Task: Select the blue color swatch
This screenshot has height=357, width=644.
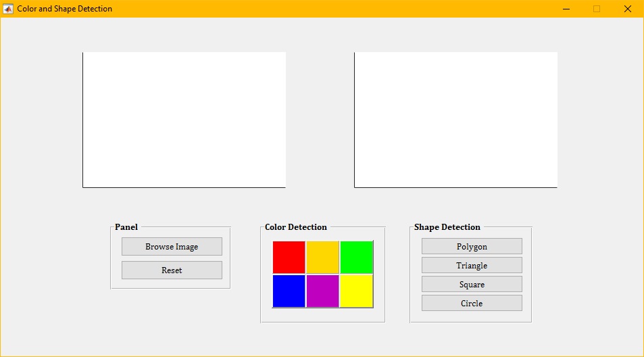Action: 289,291
